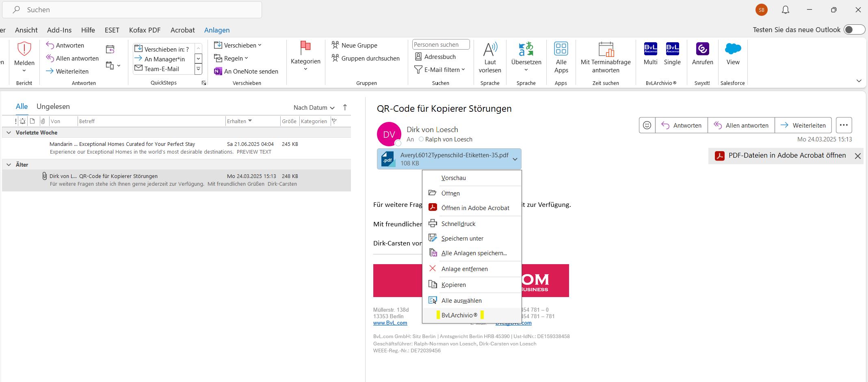Toggle sort direction arrow next to Nach Datum

pos(345,107)
